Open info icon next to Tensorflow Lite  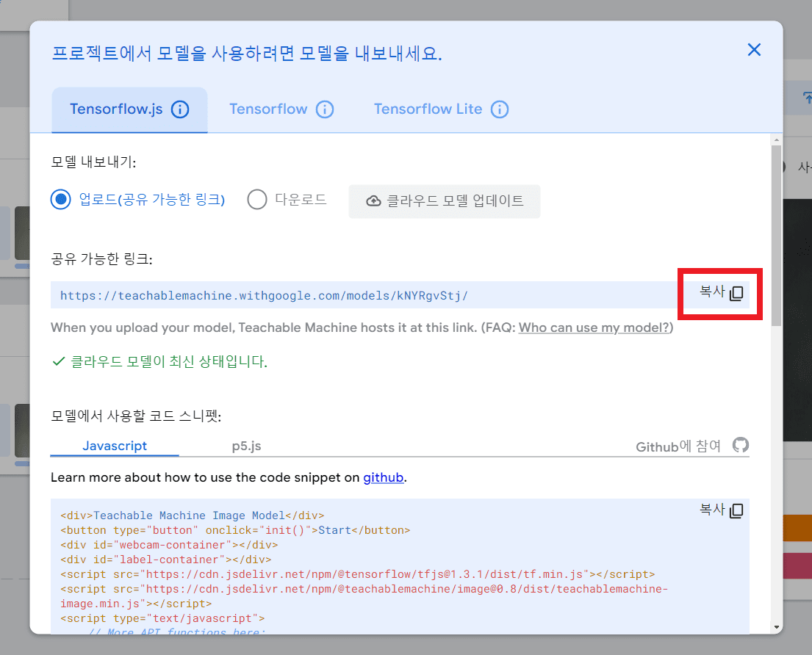(x=499, y=109)
